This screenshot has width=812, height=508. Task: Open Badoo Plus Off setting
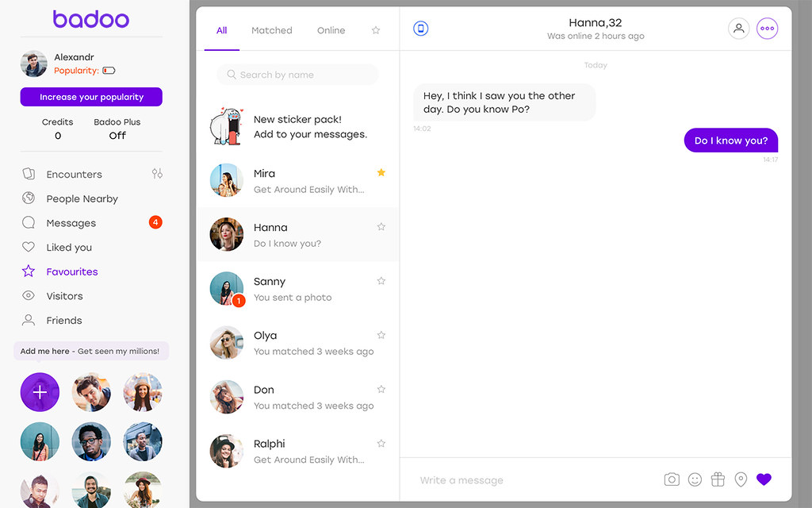click(x=117, y=129)
